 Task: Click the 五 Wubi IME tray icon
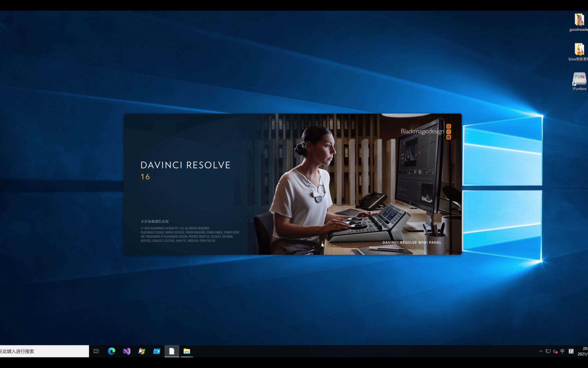coord(571,351)
